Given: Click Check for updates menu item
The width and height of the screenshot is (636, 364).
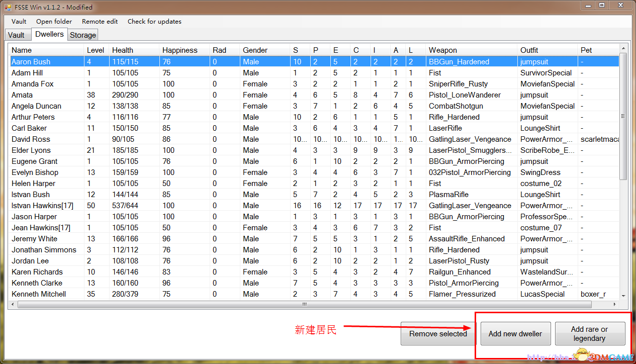Looking at the screenshot, I should coord(154,22).
